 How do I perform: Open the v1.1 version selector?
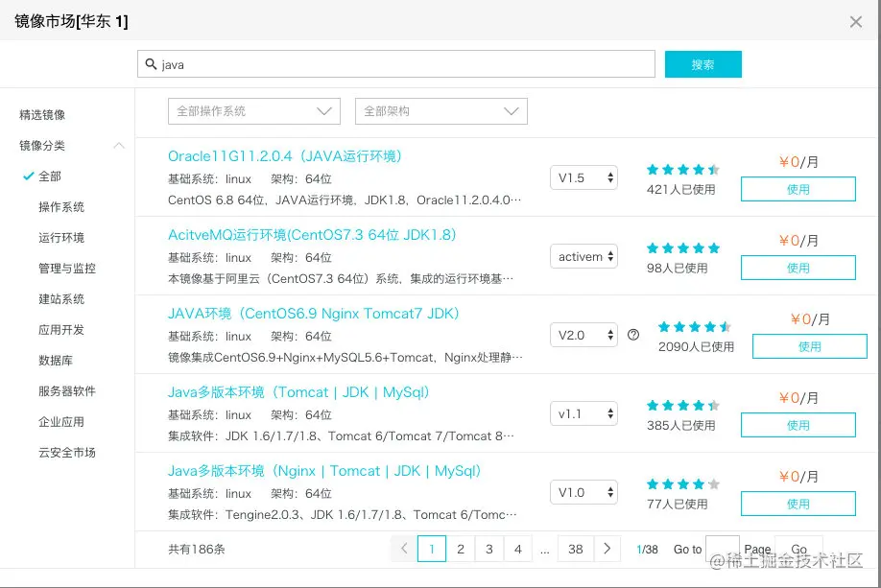coord(583,414)
